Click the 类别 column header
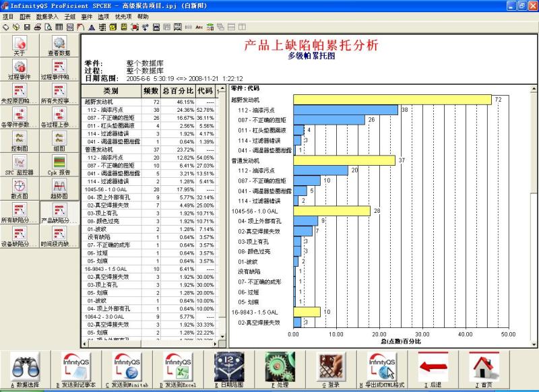539x392 pixels. [x=110, y=90]
